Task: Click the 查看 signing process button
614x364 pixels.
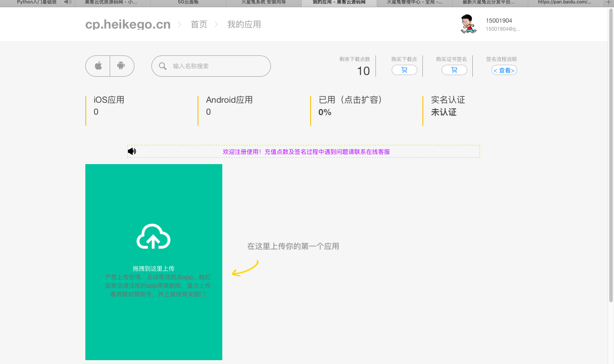Action: [x=504, y=70]
